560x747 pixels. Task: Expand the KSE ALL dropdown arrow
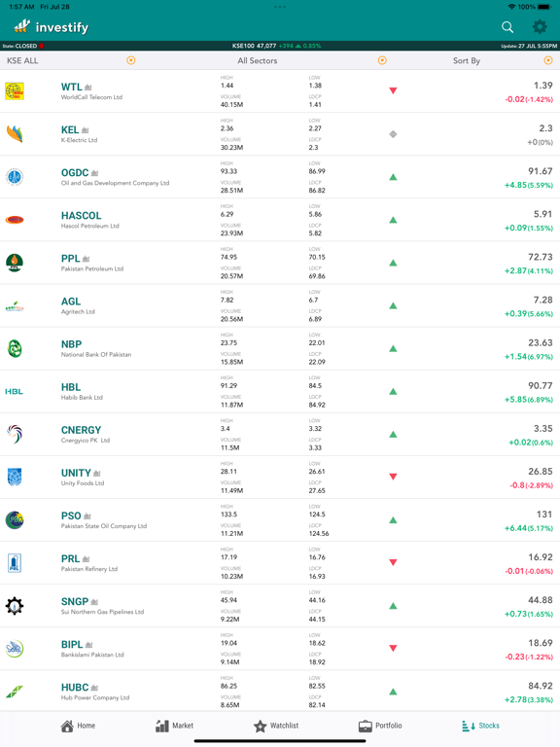coord(131,60)
